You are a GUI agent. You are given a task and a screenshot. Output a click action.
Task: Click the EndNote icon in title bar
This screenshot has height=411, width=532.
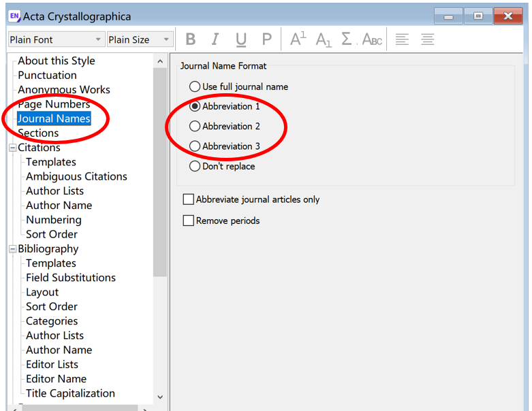14,16
